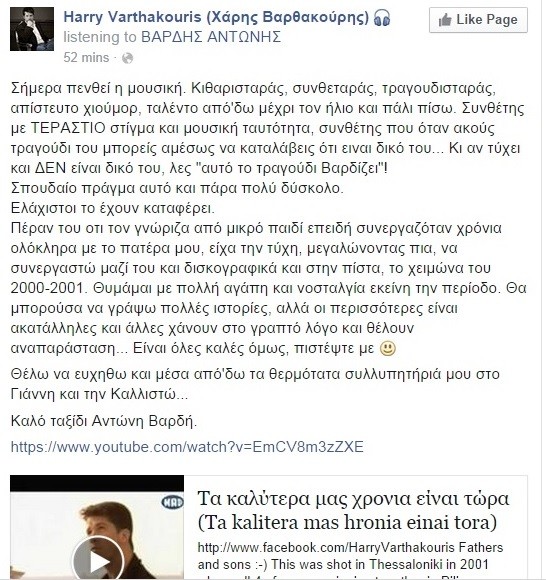The image size is (546, 580).
Task: Click the link preview card description area
Action: tap(350, 560)
